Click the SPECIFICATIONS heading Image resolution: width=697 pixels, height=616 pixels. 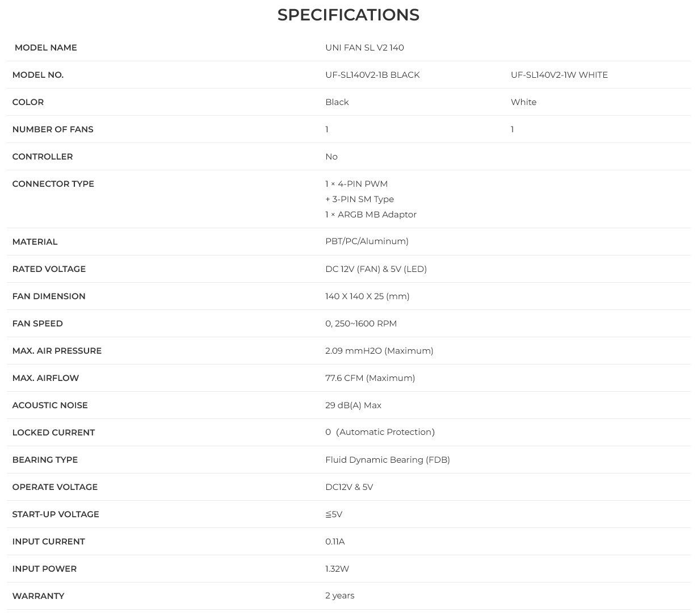click(x=348, y=15)
